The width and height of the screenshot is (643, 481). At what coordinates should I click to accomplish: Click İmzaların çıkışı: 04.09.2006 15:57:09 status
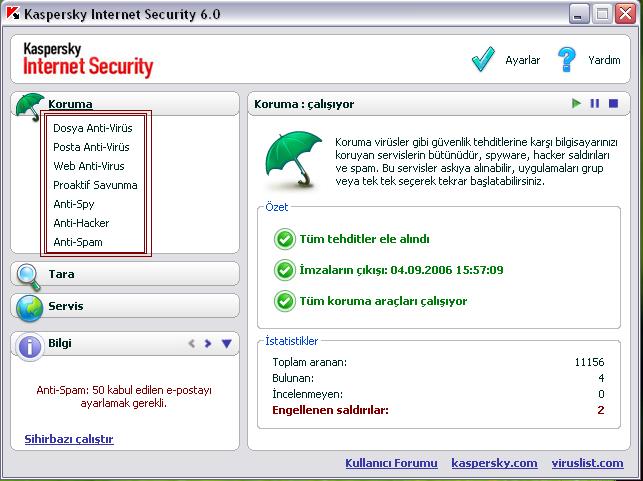click(401, 270)
